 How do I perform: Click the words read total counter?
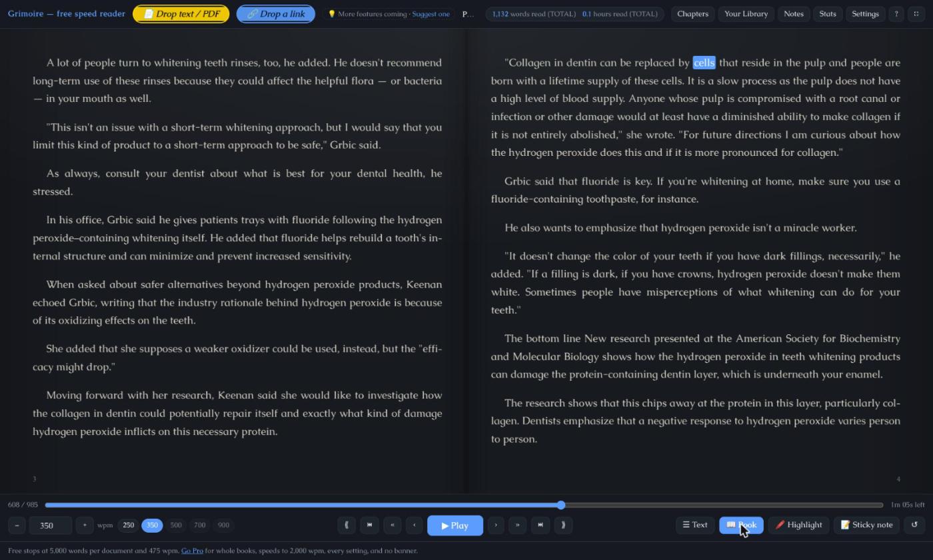click(x=534, y=14)
